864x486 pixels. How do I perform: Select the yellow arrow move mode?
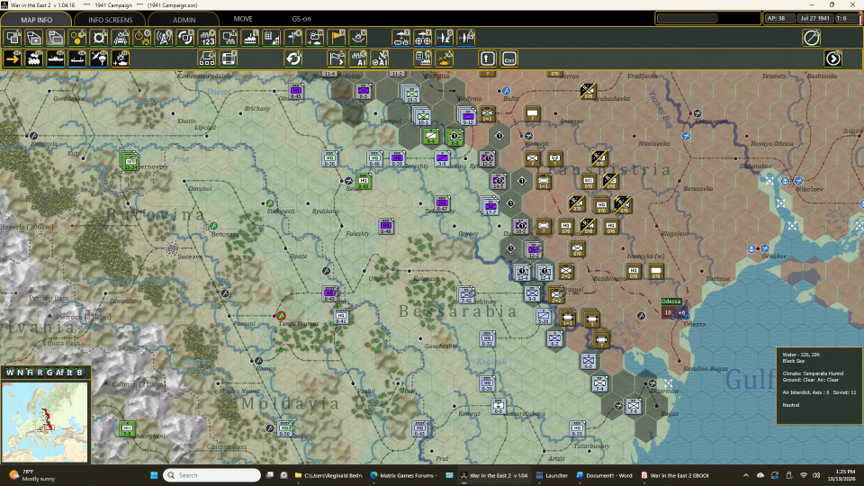13,58
